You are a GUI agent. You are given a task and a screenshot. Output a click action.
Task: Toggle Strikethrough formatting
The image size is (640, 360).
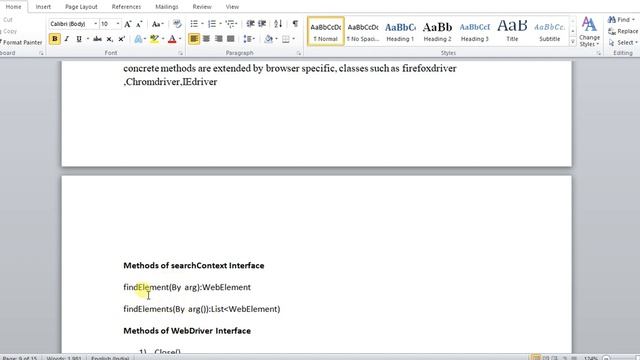pyautogui.click(x=97, y=39)
